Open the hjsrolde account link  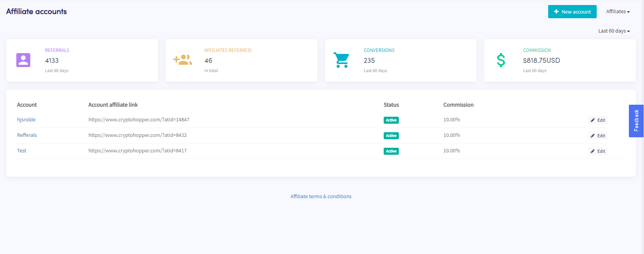click(x=26, y=120)
